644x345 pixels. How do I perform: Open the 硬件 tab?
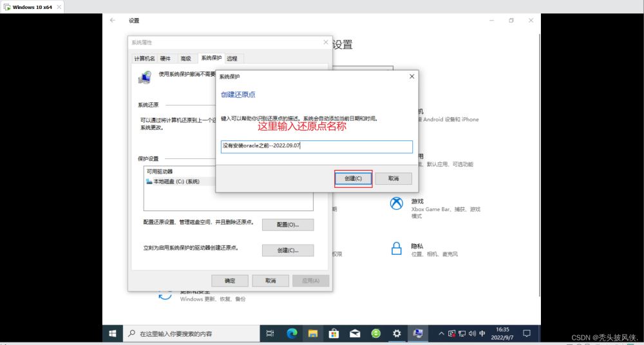pos(166,59)
